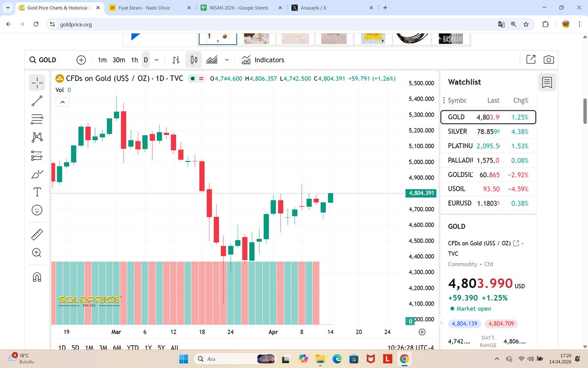
Task: View site information icon in address bar
Action: tap(52, 24)
